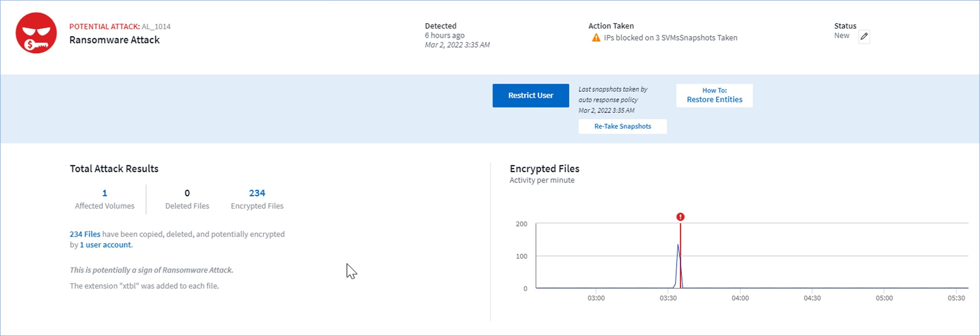The height and width of the screenshot is (336, 980).
Task: Click the 03:30 time label on chart
Action: click(668, 298)
